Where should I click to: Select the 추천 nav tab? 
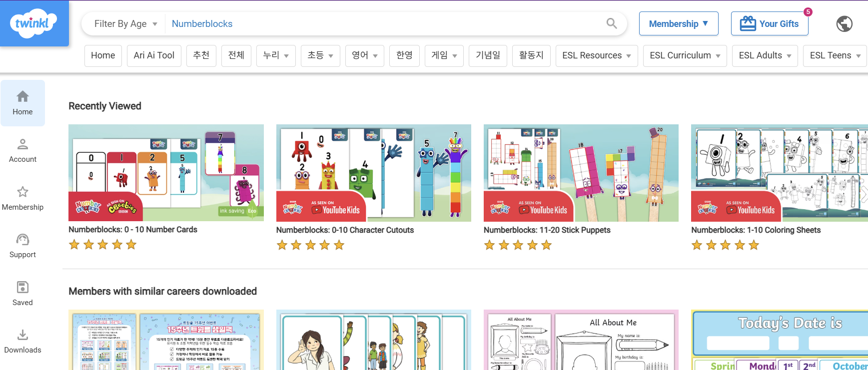(201, 55)
